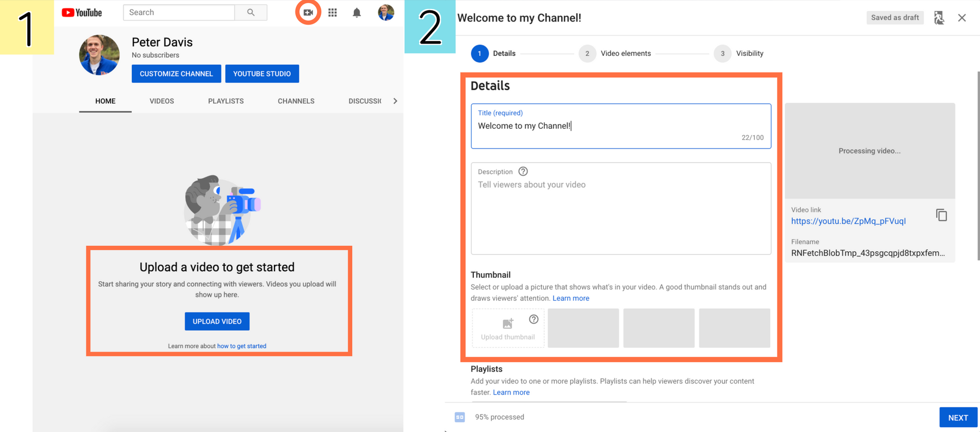Click the search magnifier button
Screen dimensions: 980x432
point(251,13)
